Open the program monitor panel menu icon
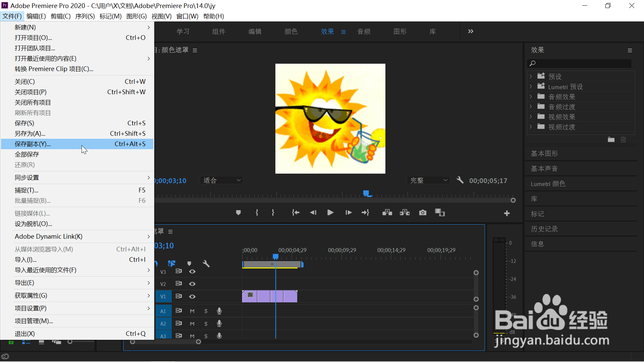Viewport: 644px width, 362px height. (x=195, y=50)
